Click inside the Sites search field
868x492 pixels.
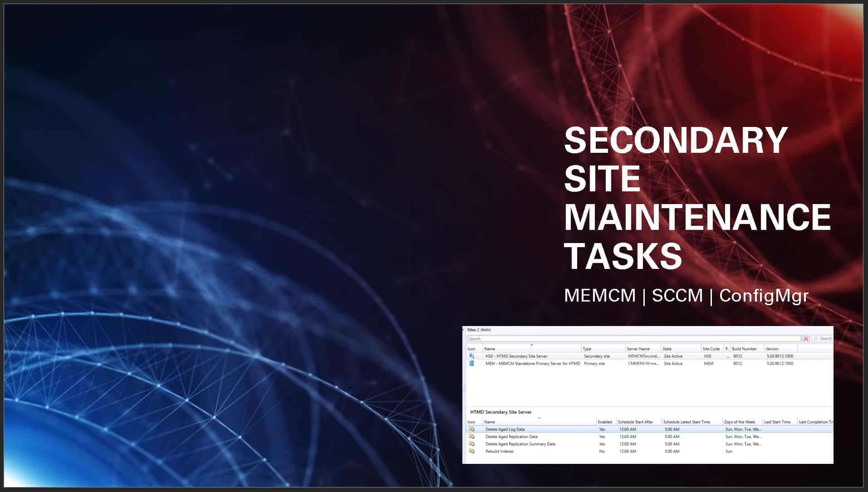634,339
